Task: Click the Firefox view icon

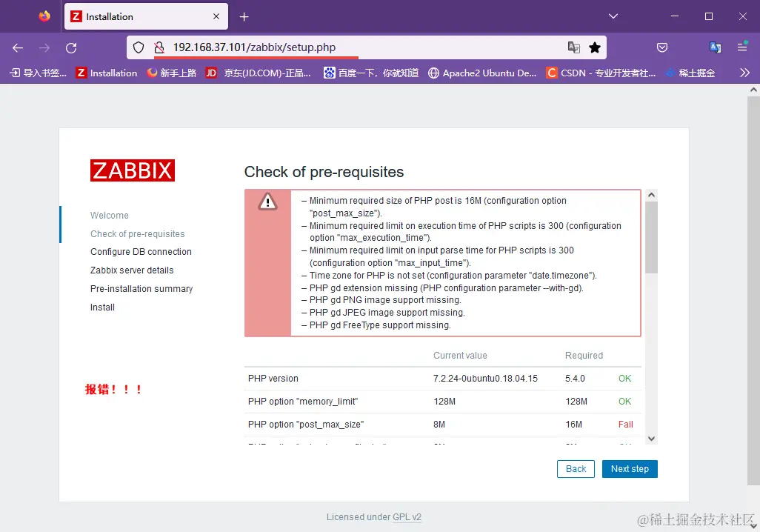Action: tap(44, 16)
